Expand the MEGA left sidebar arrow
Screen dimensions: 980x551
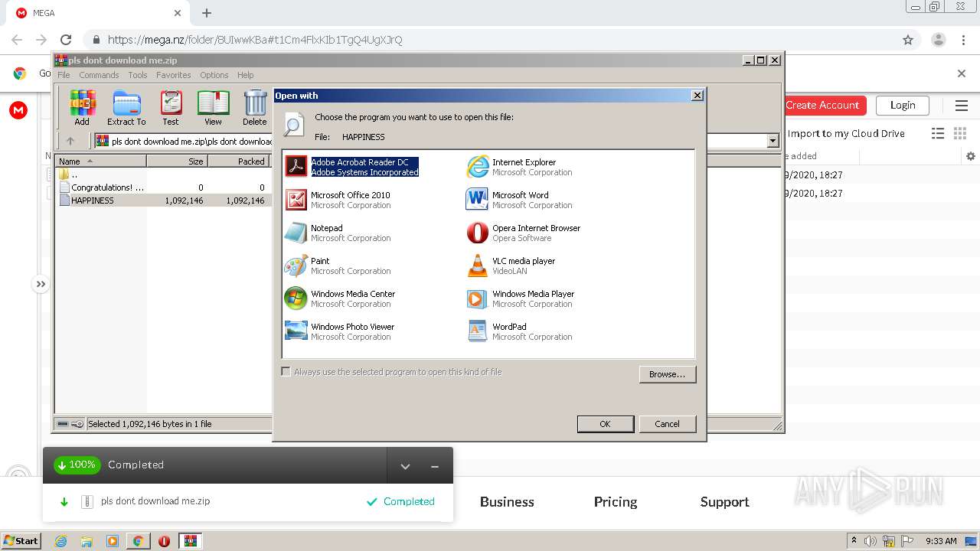click(41, 284)
